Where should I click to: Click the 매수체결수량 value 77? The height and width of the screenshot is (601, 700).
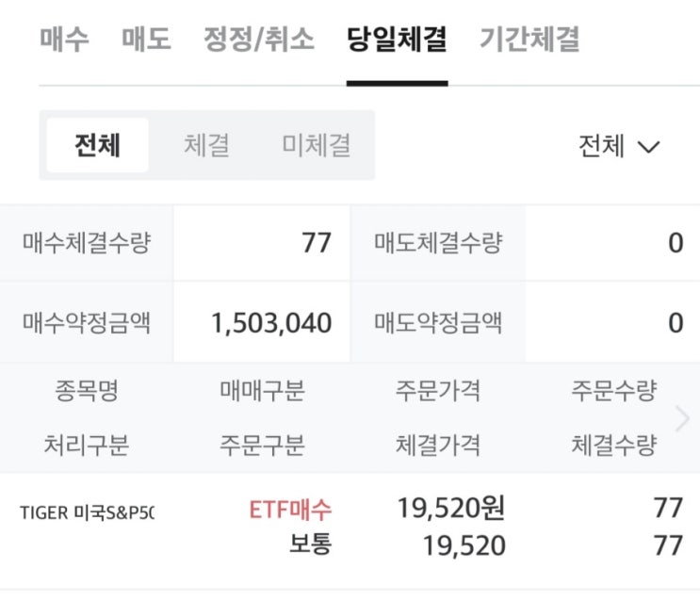(317, 243)
